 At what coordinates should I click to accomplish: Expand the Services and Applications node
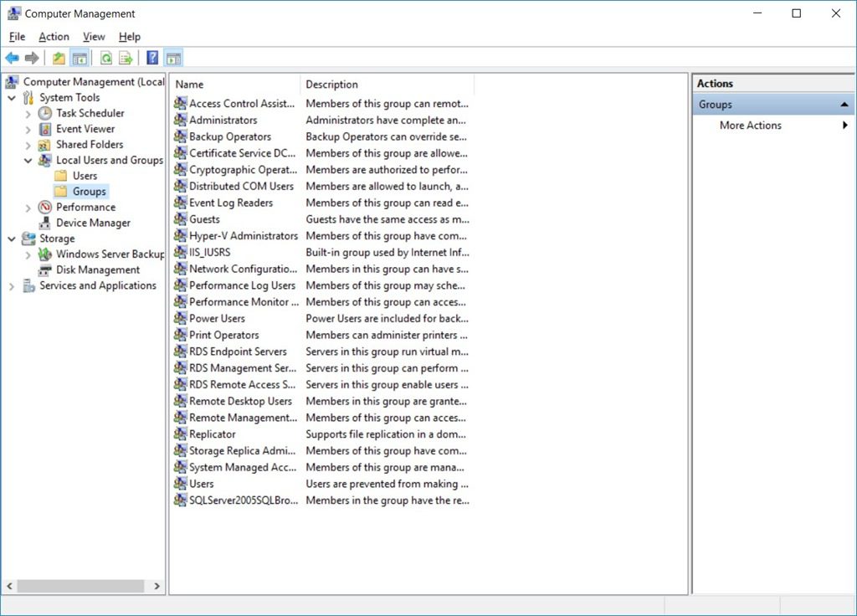click(x=11, y=285)
